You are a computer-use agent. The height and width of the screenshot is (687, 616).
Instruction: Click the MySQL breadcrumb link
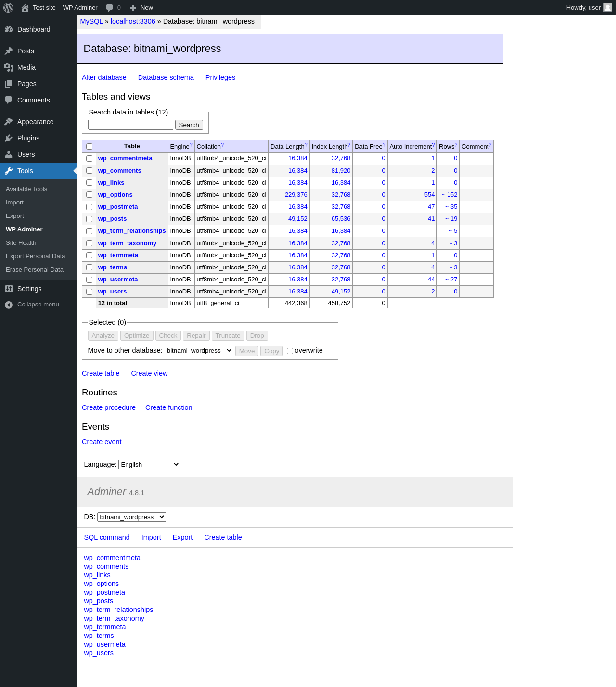coord(91,21)
